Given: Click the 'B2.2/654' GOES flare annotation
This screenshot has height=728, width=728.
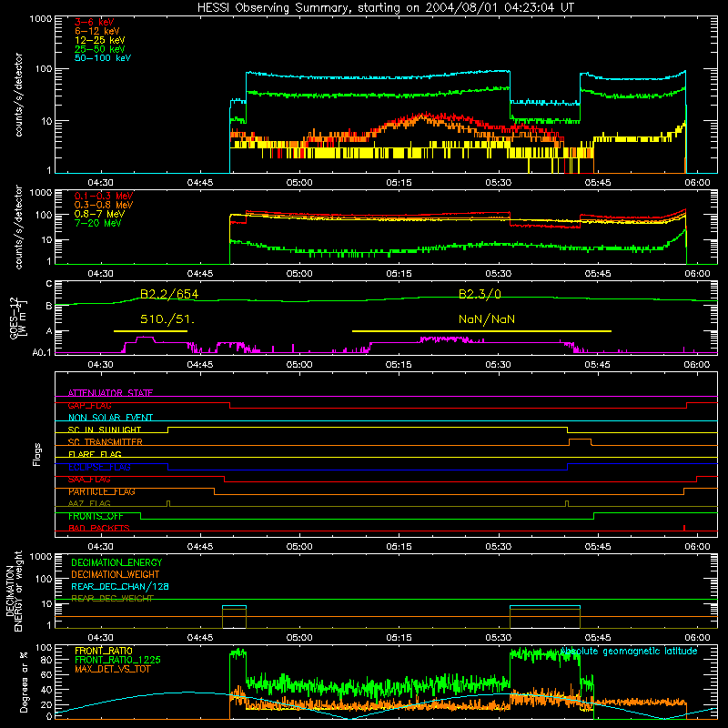Looking at the screenshot, I should coord(169,294).
